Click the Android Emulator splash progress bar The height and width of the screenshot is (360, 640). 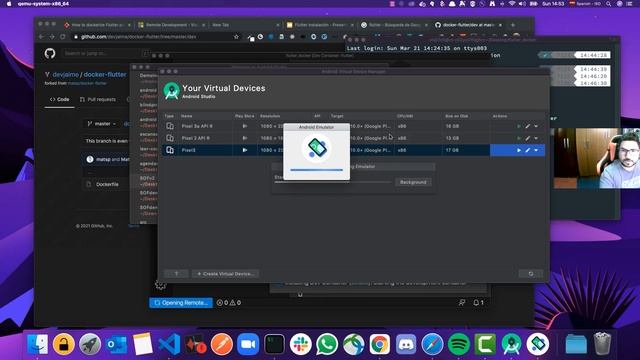click(316, 170)
